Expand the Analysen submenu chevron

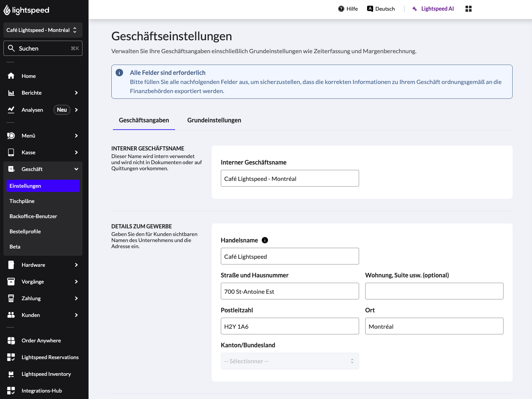coord(76,110)
